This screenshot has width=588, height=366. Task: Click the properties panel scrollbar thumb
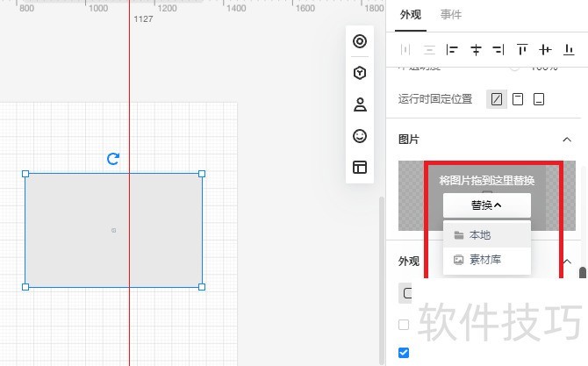point(583,272)
